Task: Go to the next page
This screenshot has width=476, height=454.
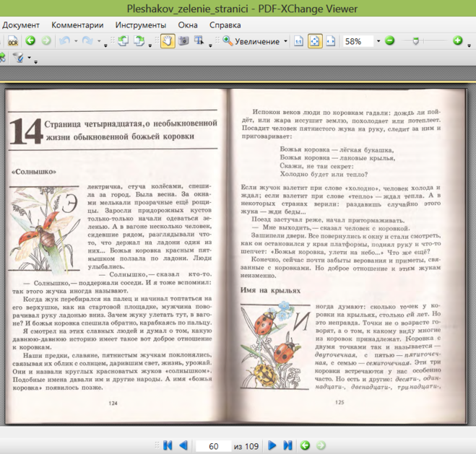Action: tap(272, 445)
